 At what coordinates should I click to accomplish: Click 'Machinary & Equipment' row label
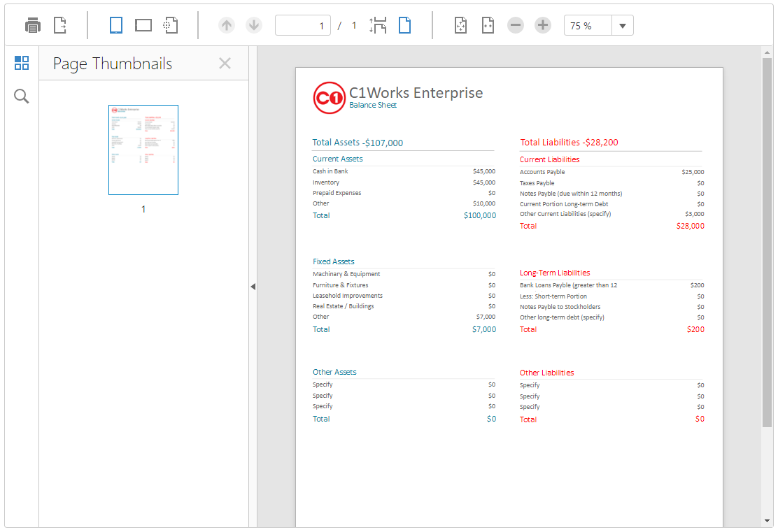point(346,273)
